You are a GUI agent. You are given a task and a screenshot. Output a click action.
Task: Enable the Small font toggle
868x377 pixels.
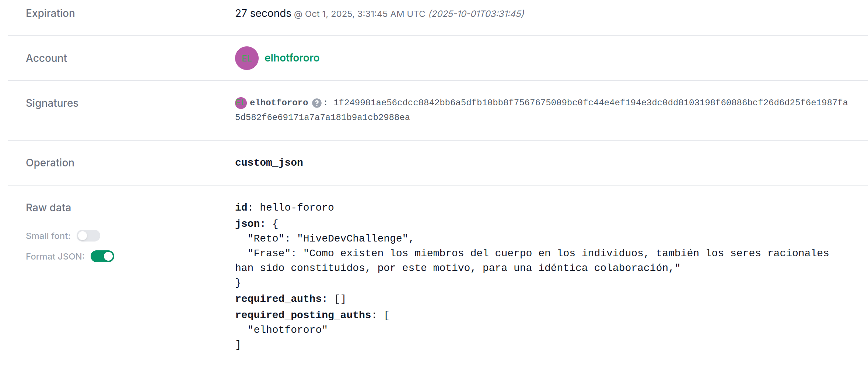[88, 236]
